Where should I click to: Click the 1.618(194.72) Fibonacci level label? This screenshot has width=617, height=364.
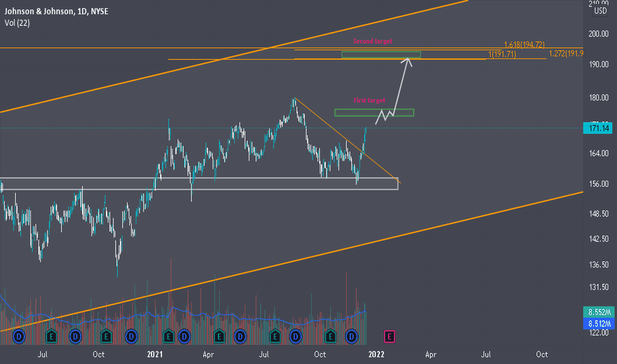[524, 44]
